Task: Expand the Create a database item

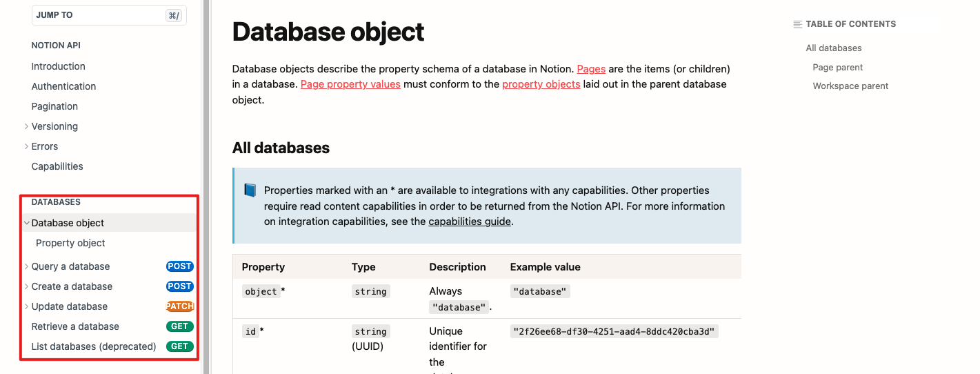Action: pos(26,286)
